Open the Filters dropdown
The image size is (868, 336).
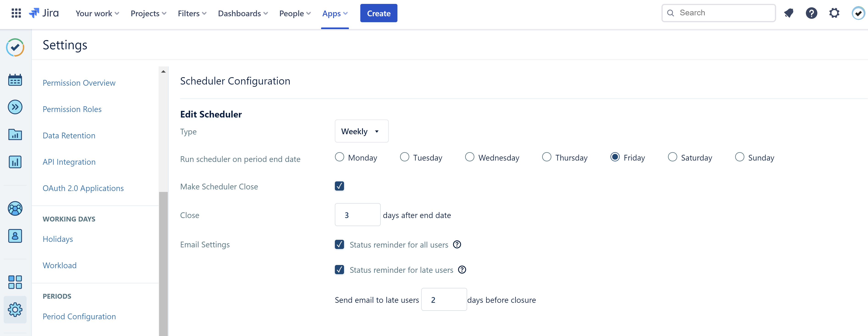192,13
